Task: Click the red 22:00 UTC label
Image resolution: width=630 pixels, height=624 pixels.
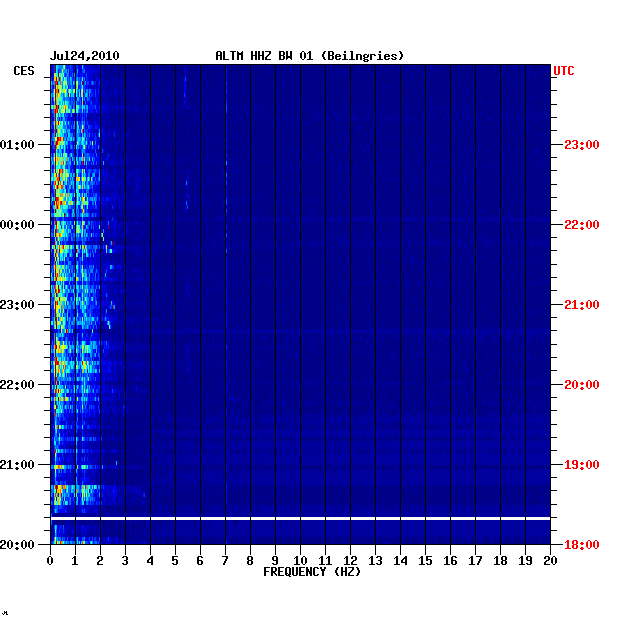Action: tap(582, 225)
